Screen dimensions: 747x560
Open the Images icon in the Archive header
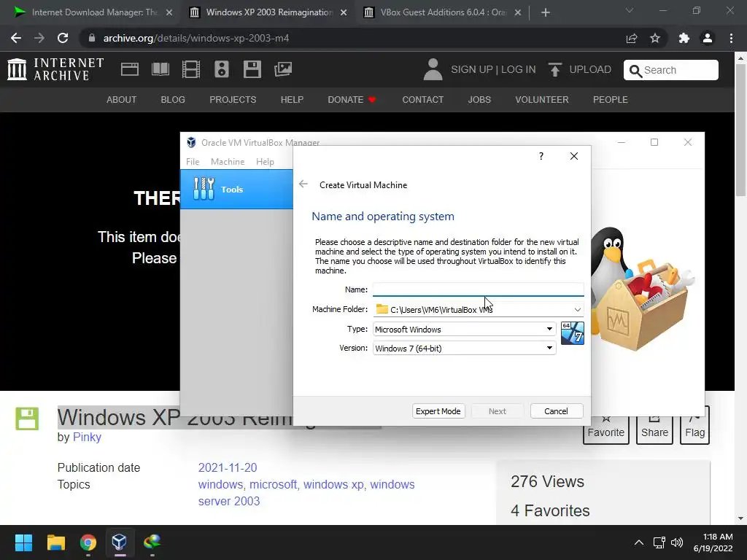pyautogui.click(x=283, y=69)
